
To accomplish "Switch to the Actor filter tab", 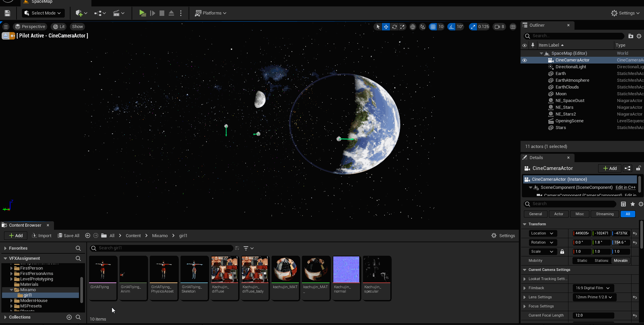I will coord(558,214).
